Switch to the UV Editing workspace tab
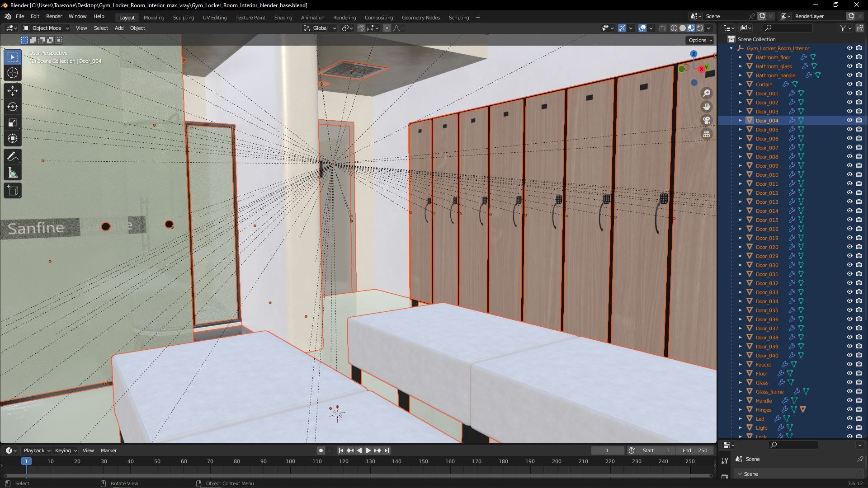The image size is (868, 488). point(215,18)
